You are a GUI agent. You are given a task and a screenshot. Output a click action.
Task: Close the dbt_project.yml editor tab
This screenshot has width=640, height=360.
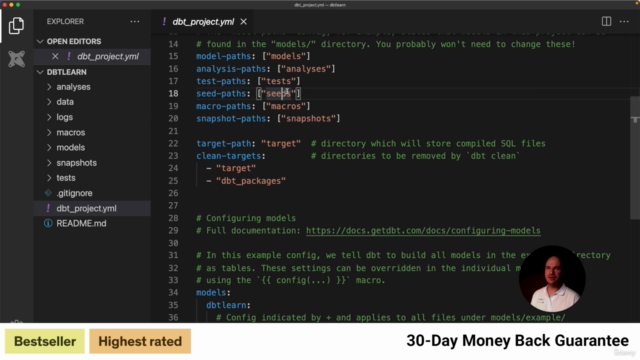244,22
